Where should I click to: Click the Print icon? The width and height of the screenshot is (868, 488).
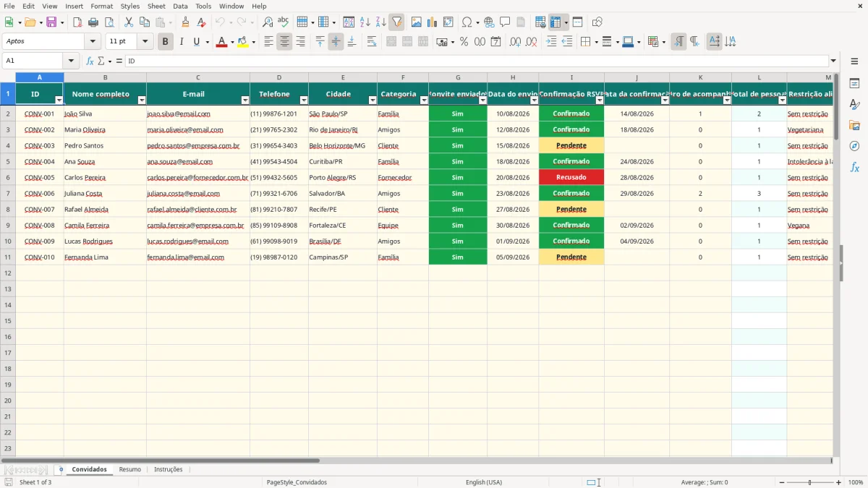(93, 22)
